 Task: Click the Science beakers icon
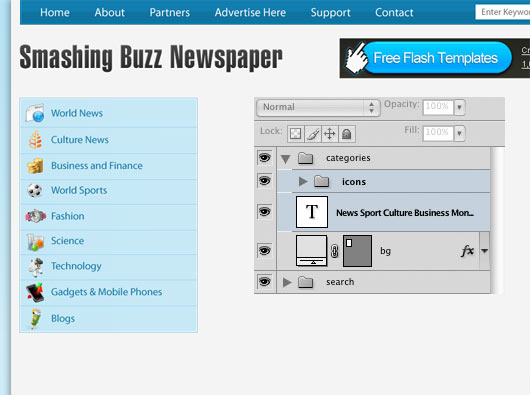point(35,241)
